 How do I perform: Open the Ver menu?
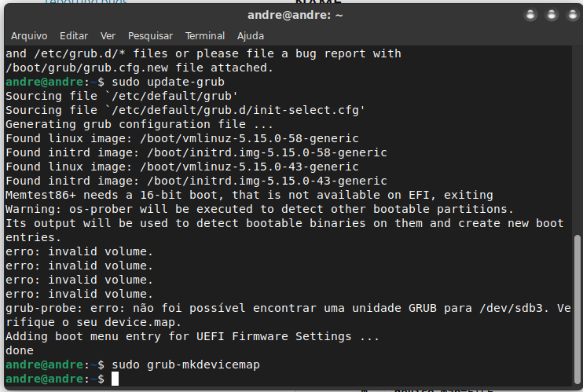(x=108, y=35)
